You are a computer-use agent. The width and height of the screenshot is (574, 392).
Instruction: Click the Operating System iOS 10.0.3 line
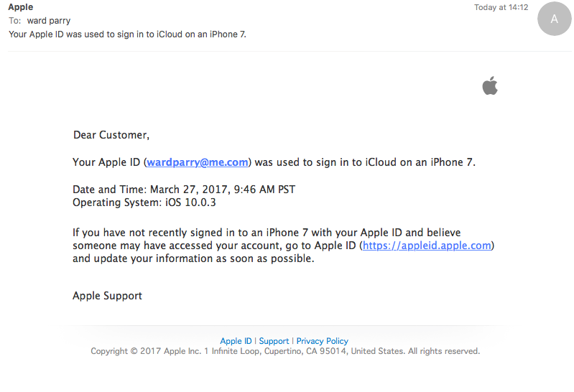[144, 202]
